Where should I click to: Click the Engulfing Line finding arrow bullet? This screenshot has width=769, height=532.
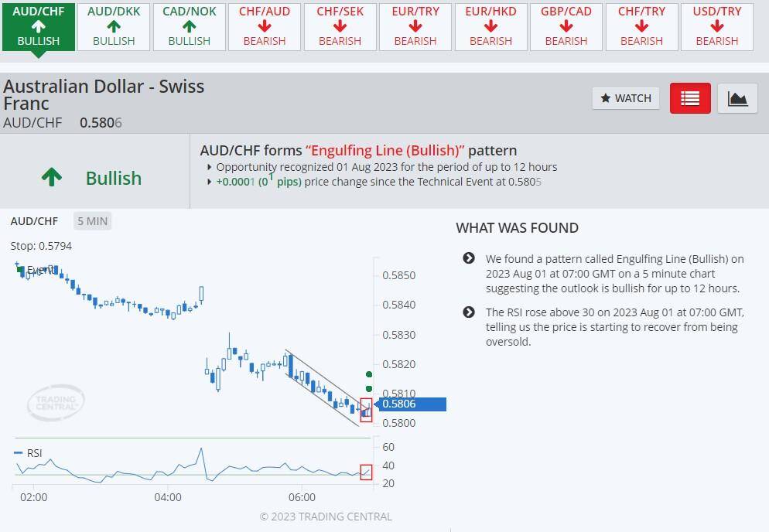click(469, 258)
